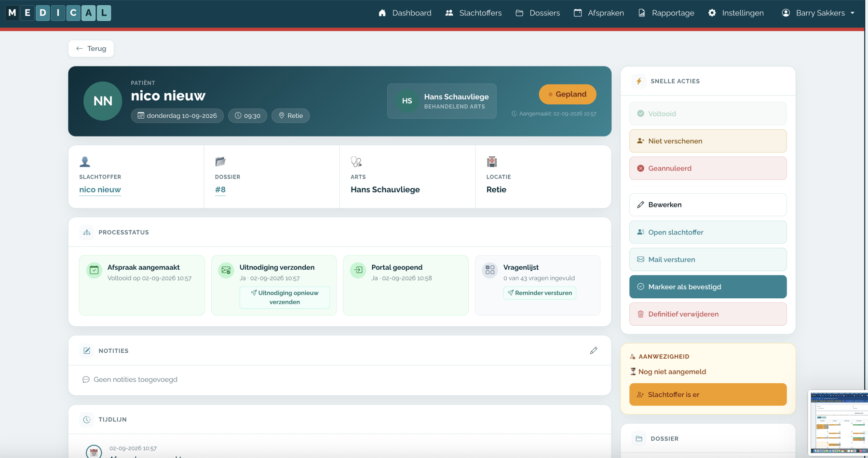Open Instellingen settings menu

pos(736,13)
